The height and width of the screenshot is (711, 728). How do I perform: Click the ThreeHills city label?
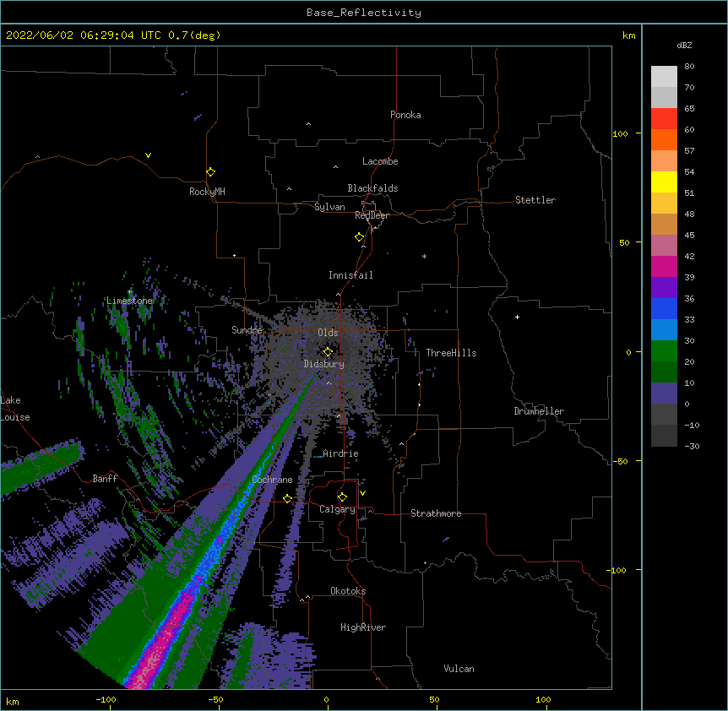tap(451, 353)
